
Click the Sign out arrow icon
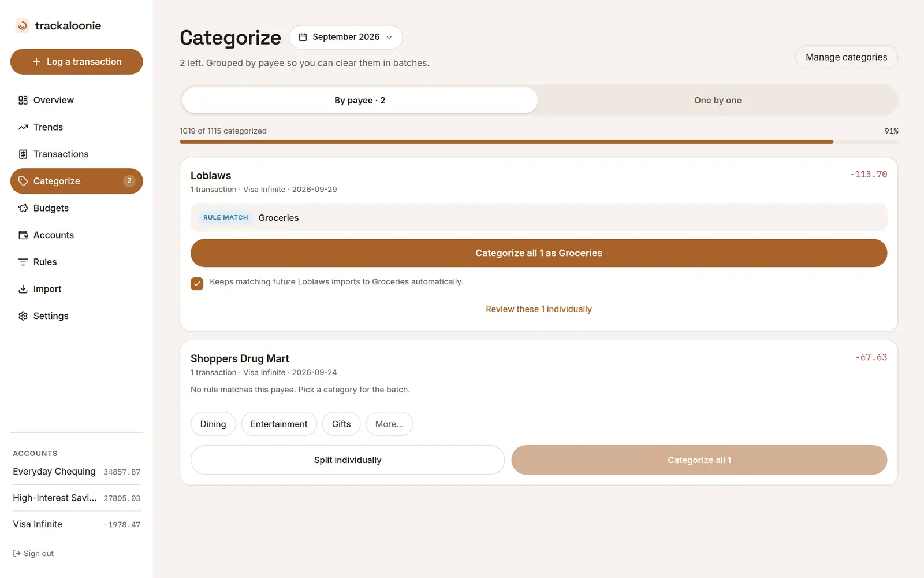tap(17, 553)
